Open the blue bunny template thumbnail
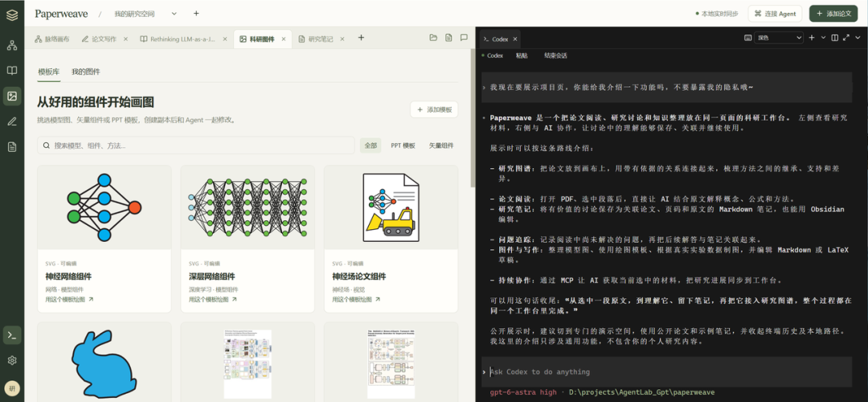The image size is (868, 402). coord(104,362)
